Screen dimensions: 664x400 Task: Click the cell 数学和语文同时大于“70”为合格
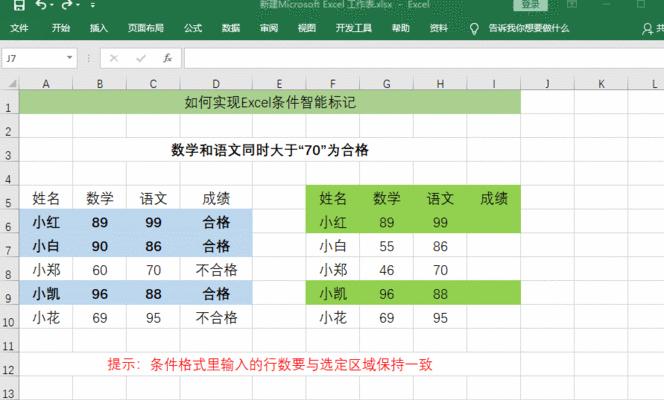pos(270,150)
